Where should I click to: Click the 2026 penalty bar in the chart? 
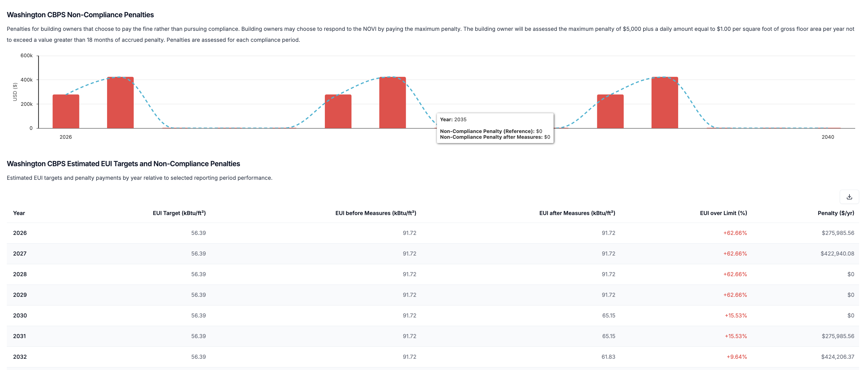[66, 111]
